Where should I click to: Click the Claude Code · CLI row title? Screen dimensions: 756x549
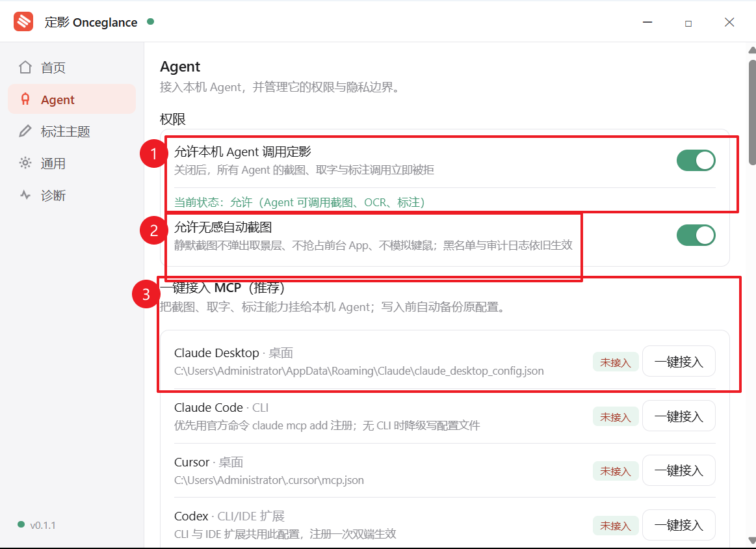(221, 408)
